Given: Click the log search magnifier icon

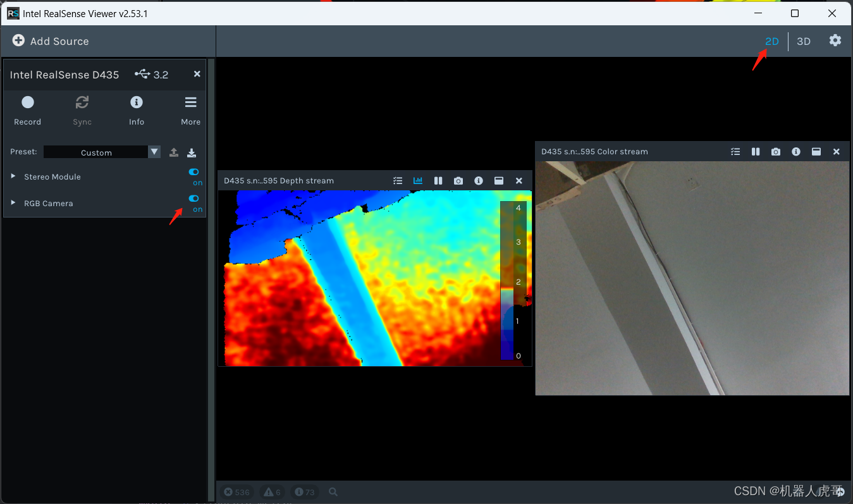Looking at the screenshot, I should pyautogui.click(x=333, y=492).
